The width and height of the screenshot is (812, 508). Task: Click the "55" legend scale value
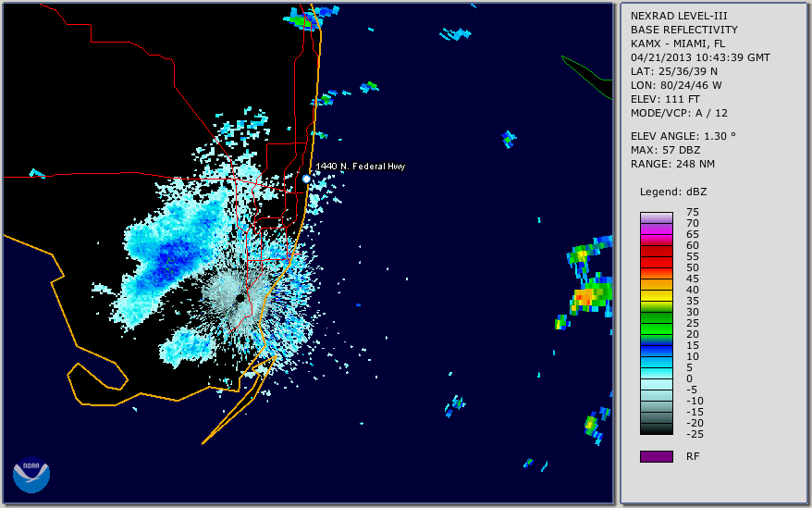tap(693, 256)
